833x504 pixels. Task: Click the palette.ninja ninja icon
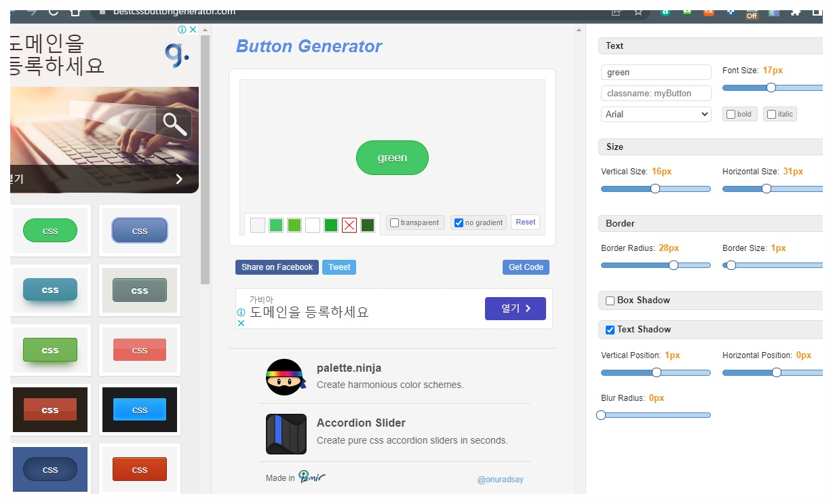tap(286, 377)
